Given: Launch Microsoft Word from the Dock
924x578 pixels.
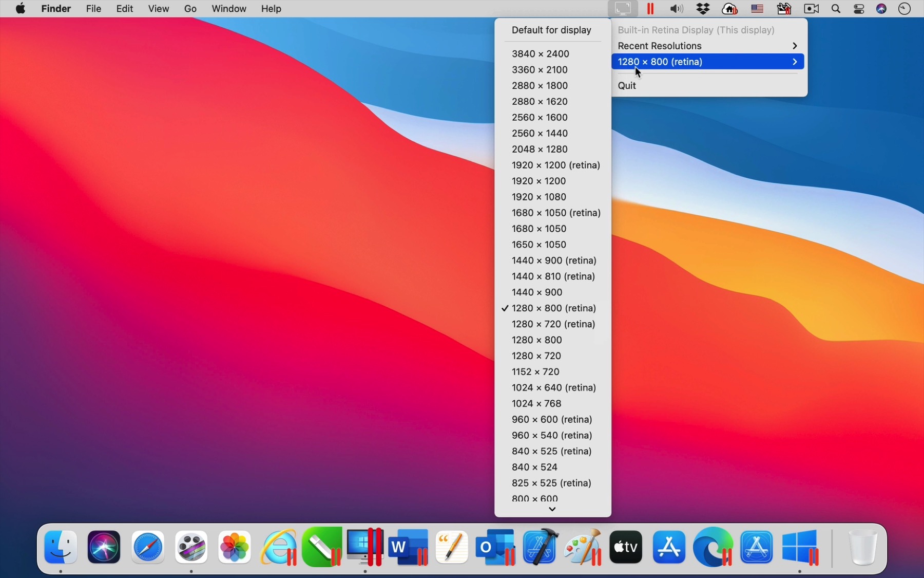Looking at the screenshot, I should point(408,547).
